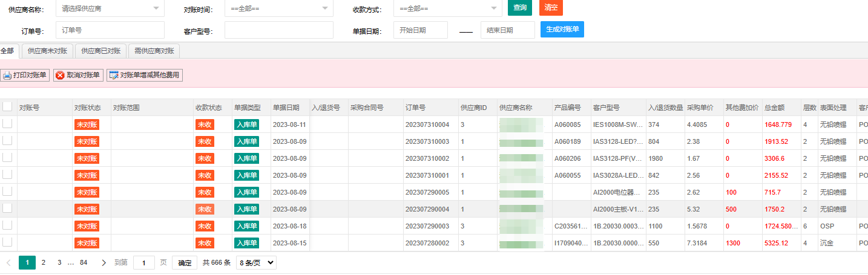Viewport: 868px width, 275px height.
Task: Click product code A060206
Action: 567,158
